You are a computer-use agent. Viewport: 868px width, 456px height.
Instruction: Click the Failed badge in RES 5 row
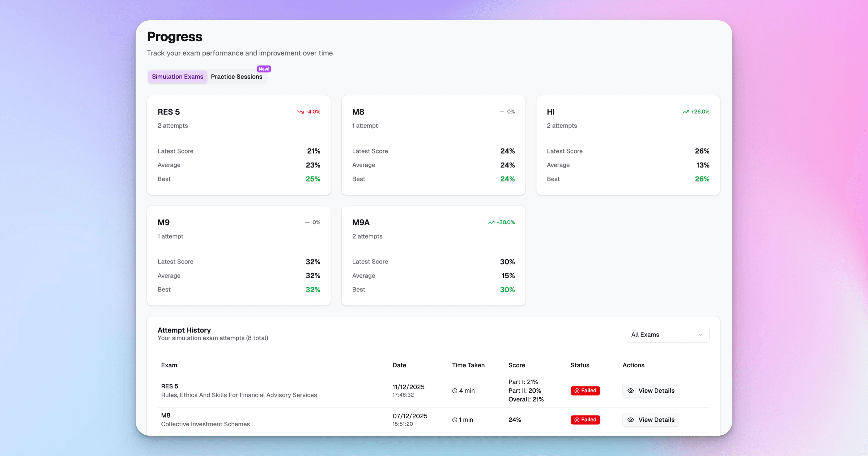[x=585, y=391]
